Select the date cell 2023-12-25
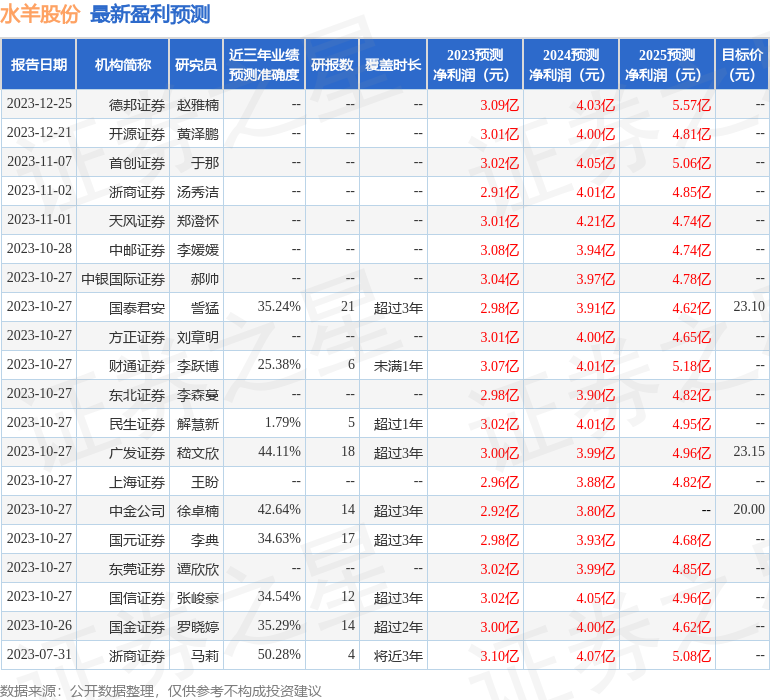This screenshot has width=770, height=700. (39, 104)
